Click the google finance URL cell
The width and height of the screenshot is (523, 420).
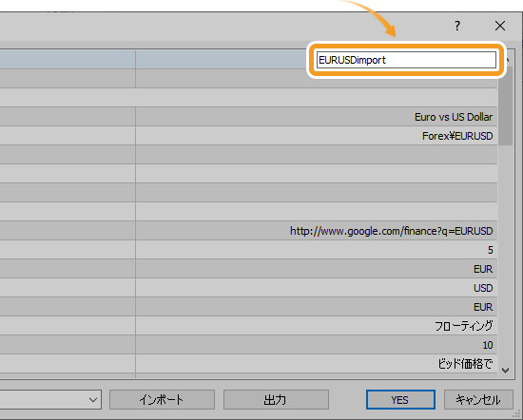[x=317, y=231]
